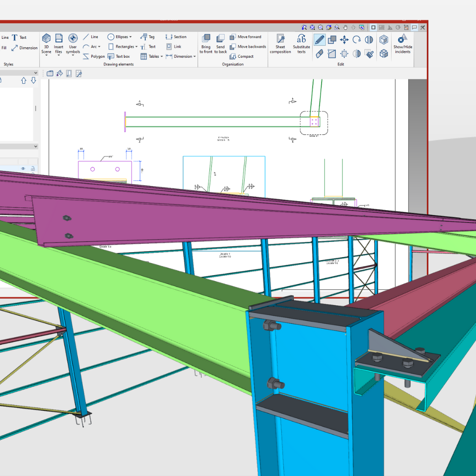The image size is (476, 476).
Task: Open the Rectangles dropdown menu
Action: 123,47
